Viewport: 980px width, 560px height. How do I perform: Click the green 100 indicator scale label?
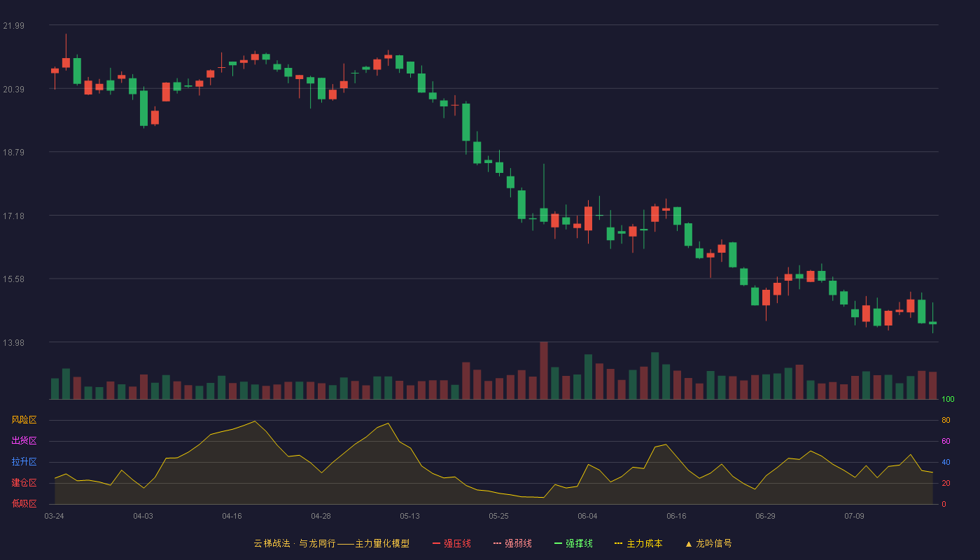[948, 399]
